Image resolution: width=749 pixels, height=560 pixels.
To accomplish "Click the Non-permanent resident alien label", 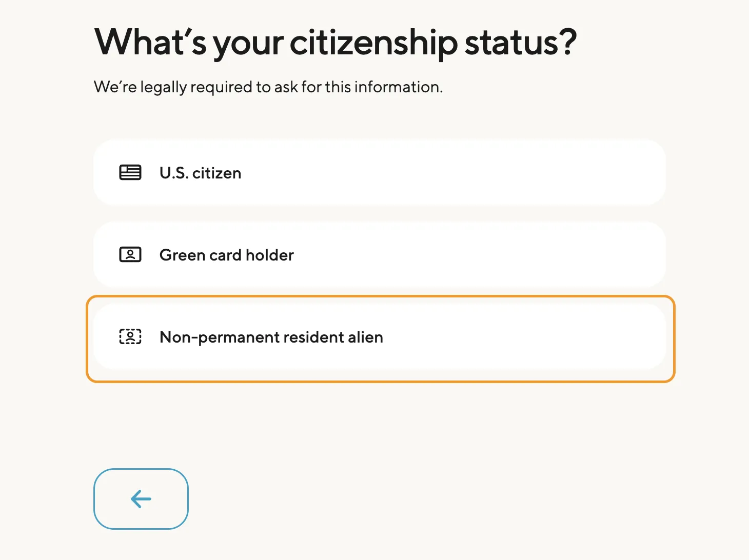I will 271,337.
